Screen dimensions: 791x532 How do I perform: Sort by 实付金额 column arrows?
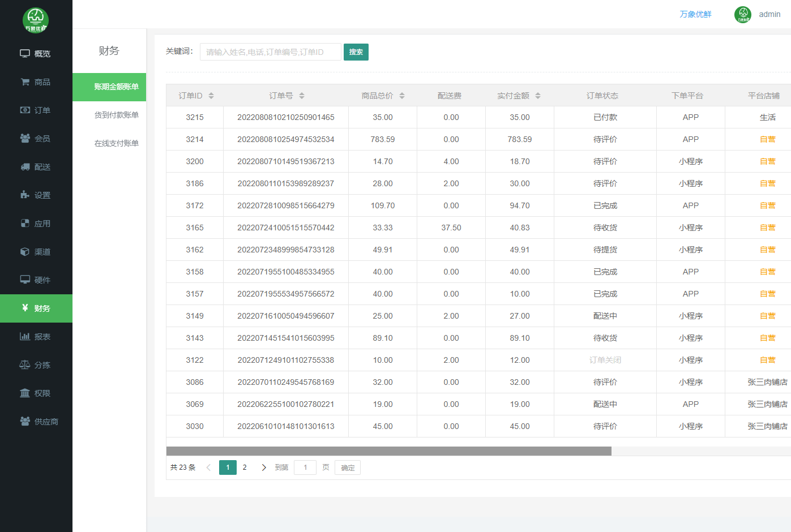(x=538, y=96)
